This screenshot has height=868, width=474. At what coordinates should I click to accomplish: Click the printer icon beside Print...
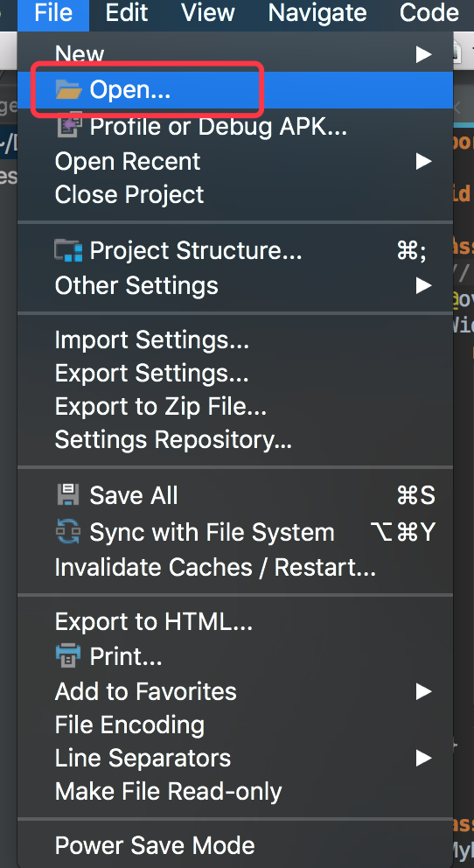tap(68, 656)
